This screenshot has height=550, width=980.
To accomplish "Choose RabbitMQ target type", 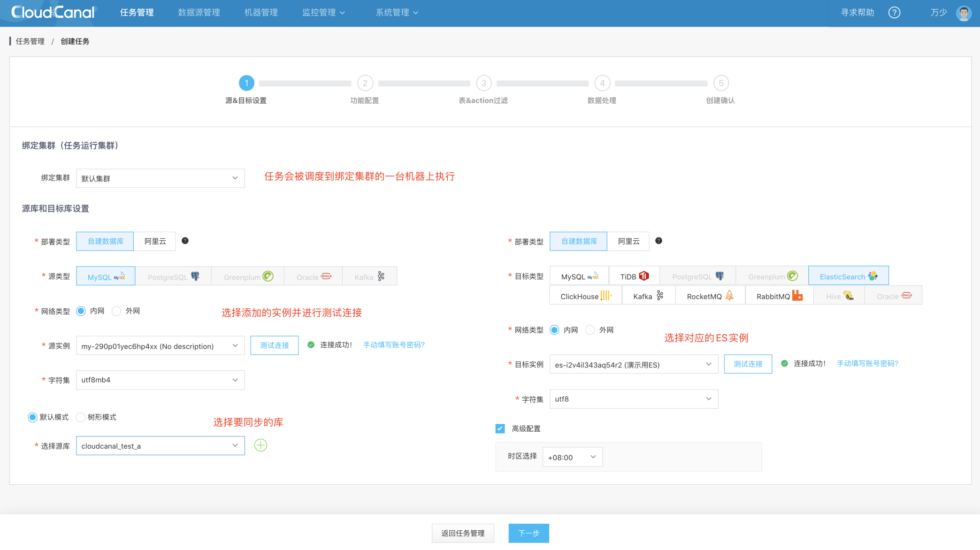I will tap(779, 296).
